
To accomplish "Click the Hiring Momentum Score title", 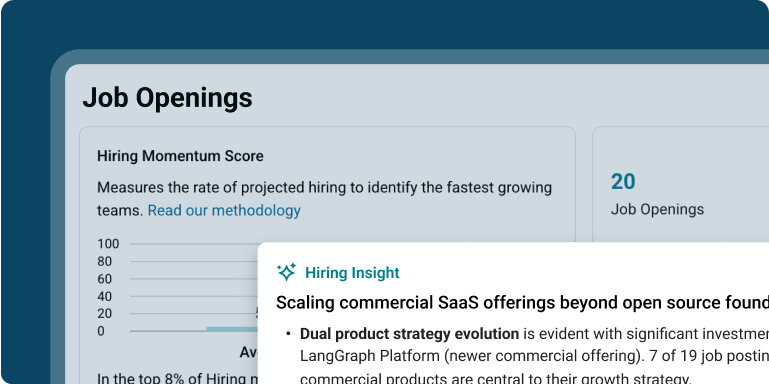I will click(180, 156).
